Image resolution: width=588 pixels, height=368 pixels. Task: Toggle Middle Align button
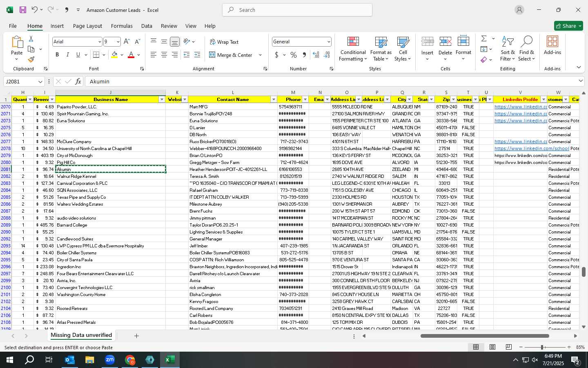[x=164, y=41]
